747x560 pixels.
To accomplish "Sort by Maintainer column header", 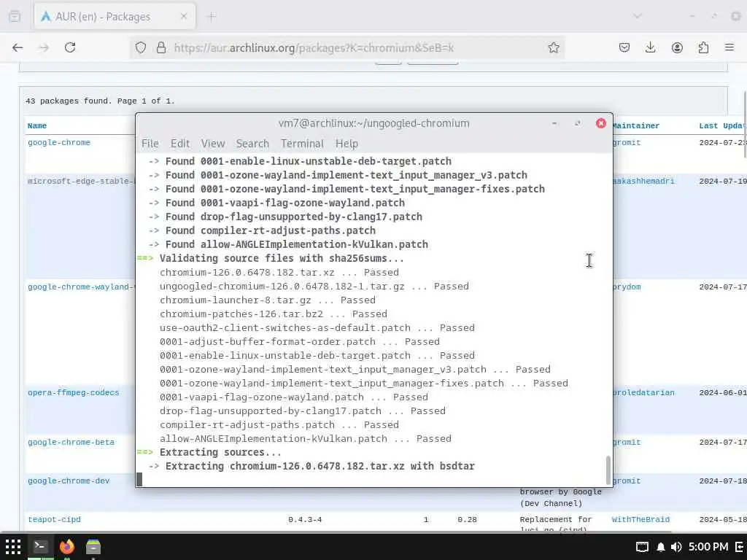I will pos(636,125).
